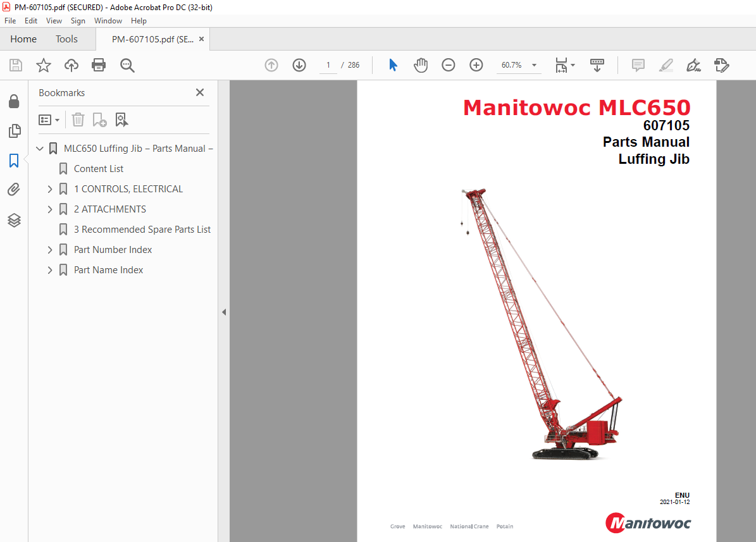Select 1 CONTROLS, ELECTRICAL bookmark label

click(128, 189)
